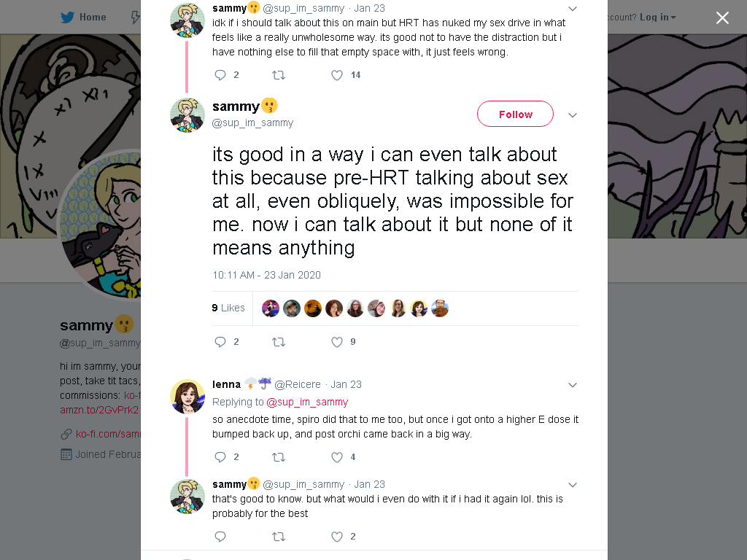Screen dimensions: 747x560
Task: Expand options chevron on lenna's reply
Action: point(573,385)
